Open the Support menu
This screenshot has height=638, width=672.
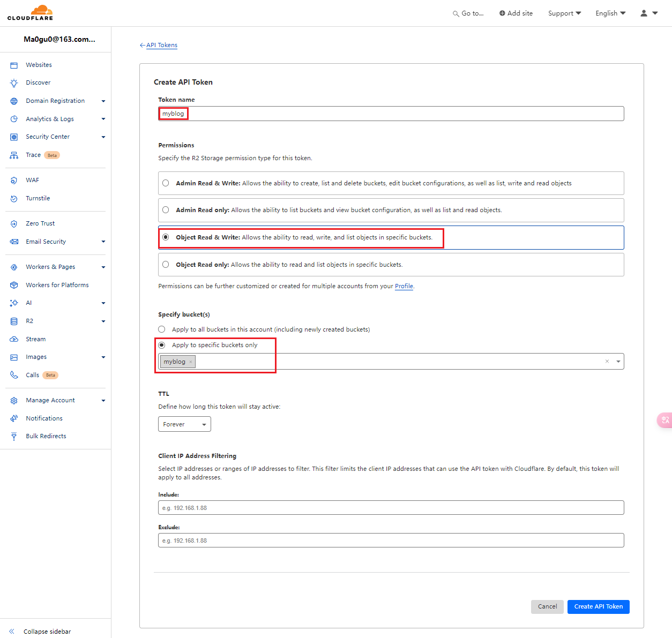click(x=564, y=13)
